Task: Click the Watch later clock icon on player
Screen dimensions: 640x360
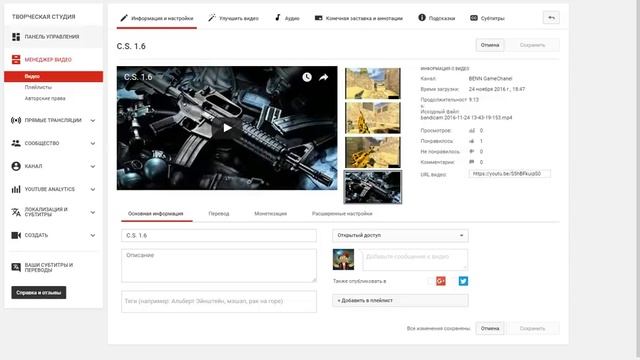Action: coord(307,77)
